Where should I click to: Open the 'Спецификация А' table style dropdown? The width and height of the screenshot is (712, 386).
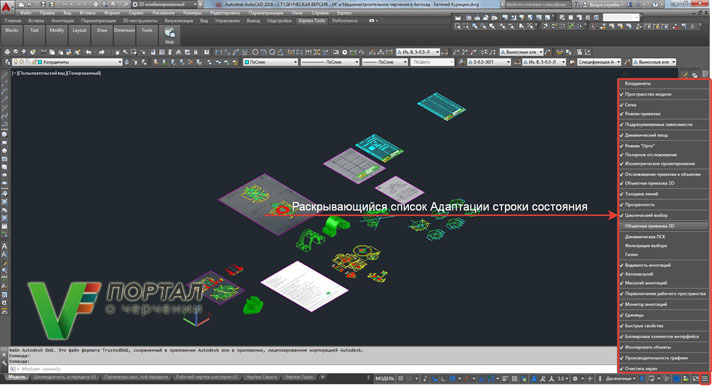[598, 62]
